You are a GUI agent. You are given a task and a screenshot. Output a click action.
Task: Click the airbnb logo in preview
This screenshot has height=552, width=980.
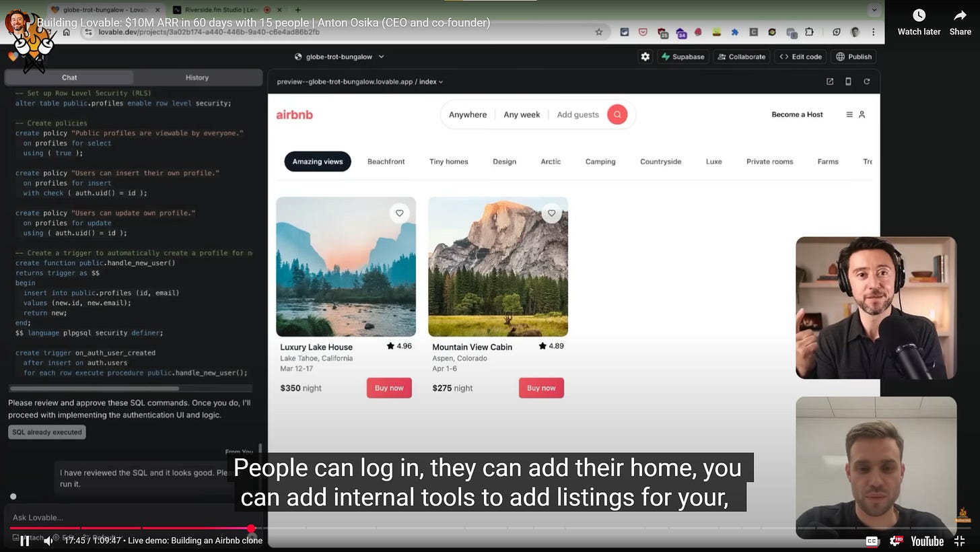pyautogui.click(x=294, y=114)
